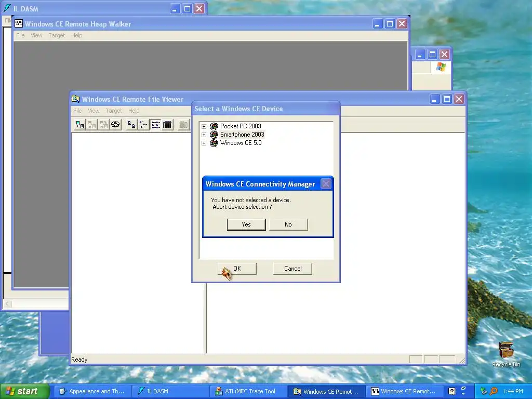Click the Remote File Viewer title bar icon

[x=76, y=99]
